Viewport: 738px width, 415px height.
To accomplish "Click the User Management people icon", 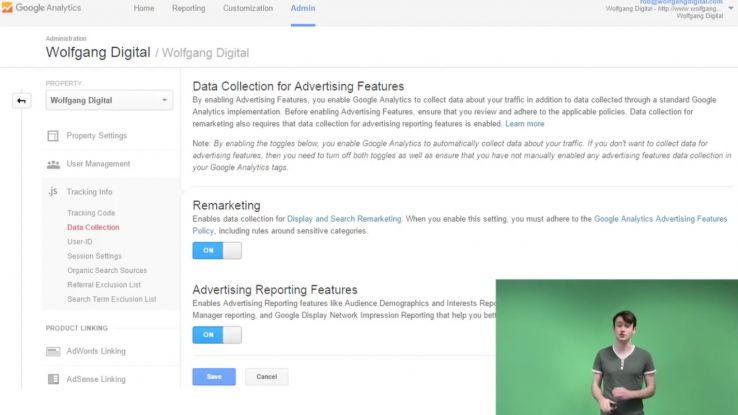I will click(53, 164).
